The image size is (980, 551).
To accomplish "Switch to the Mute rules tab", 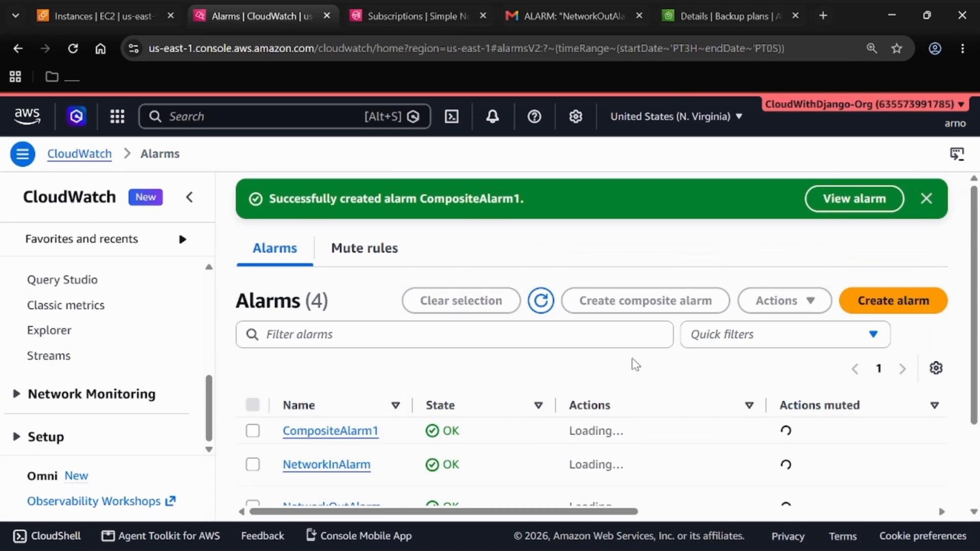I will click(364, 248).
